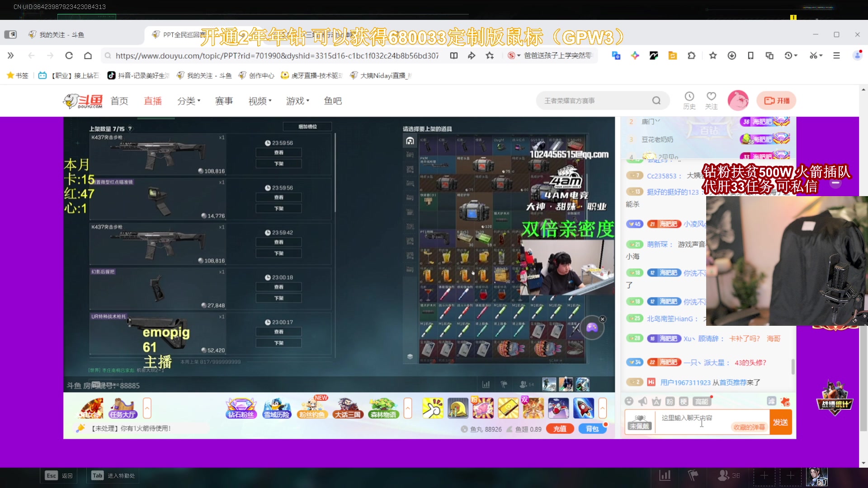The width and height of the screenshot is (868, 488).
Task: Click the share arrow icon in address bar
Action: (x=472, y=56)
